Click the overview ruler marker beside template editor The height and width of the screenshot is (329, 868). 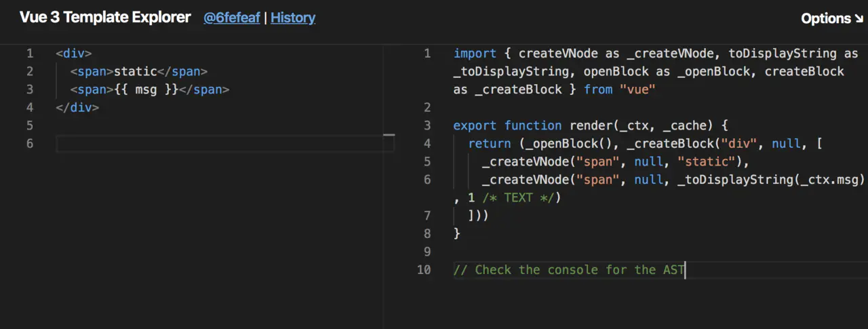(x=389, y=135)
